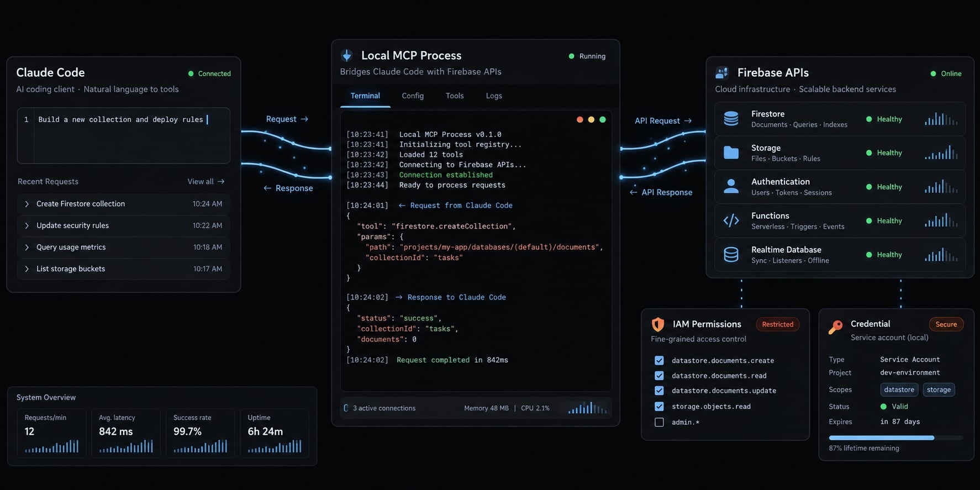
Task: Click the Firestore activity sparkline
Action: (941, 119)
